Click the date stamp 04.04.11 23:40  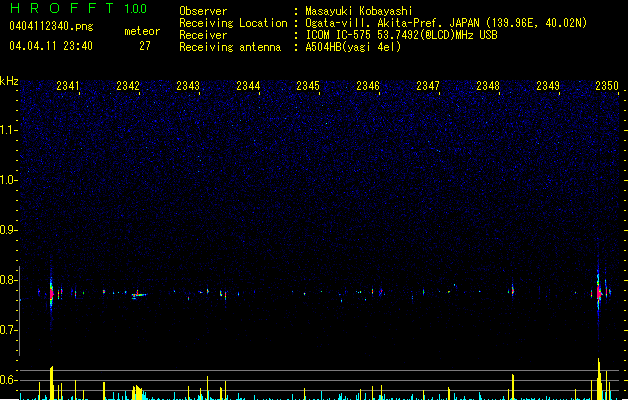coord(51,46)
